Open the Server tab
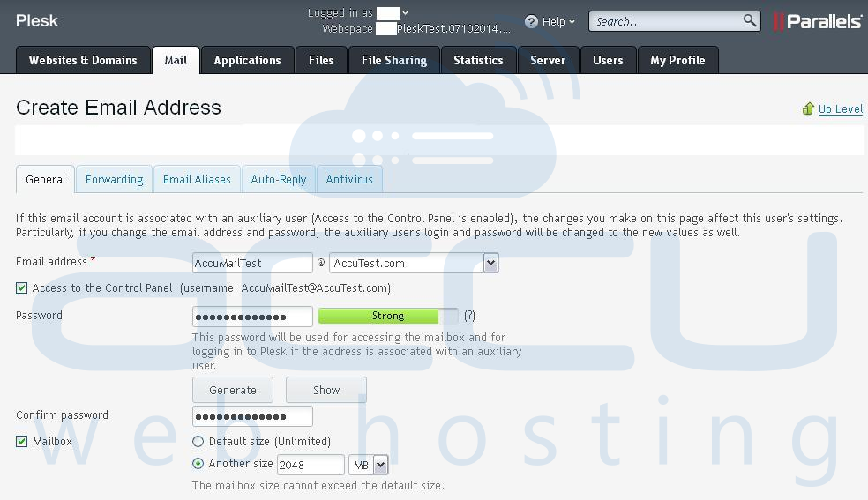This screenshot has width=868, height=500. (548, 60)
